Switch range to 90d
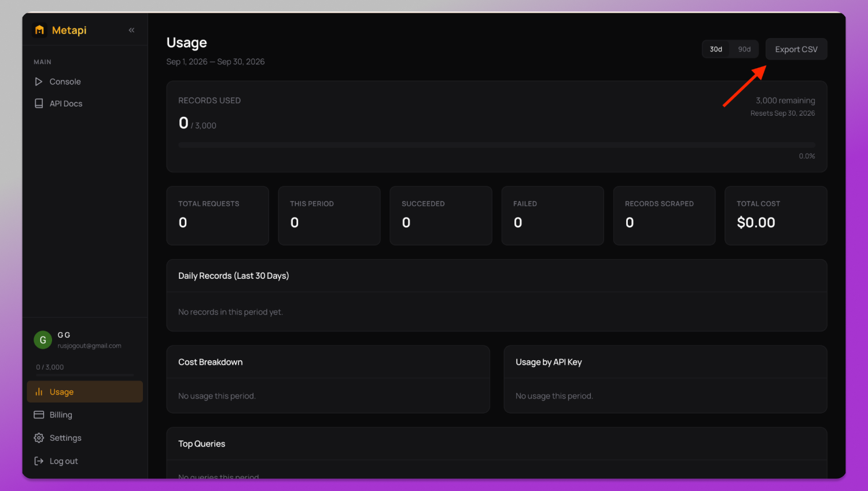 [744, 49]
